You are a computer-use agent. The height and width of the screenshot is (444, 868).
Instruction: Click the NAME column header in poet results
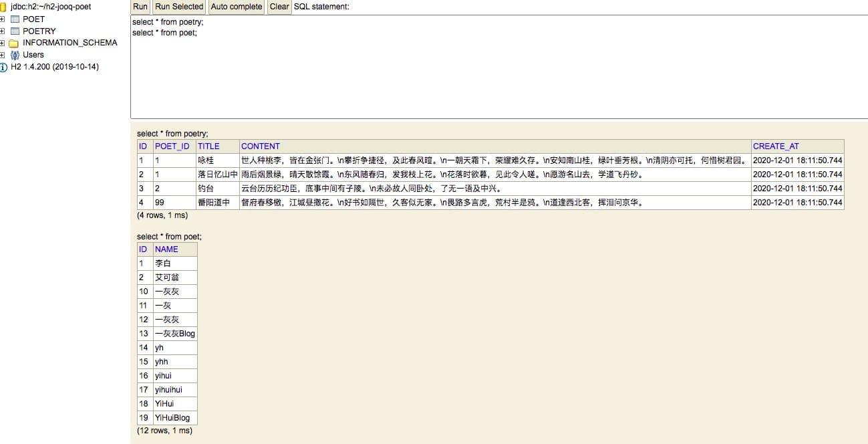(166, 249)
